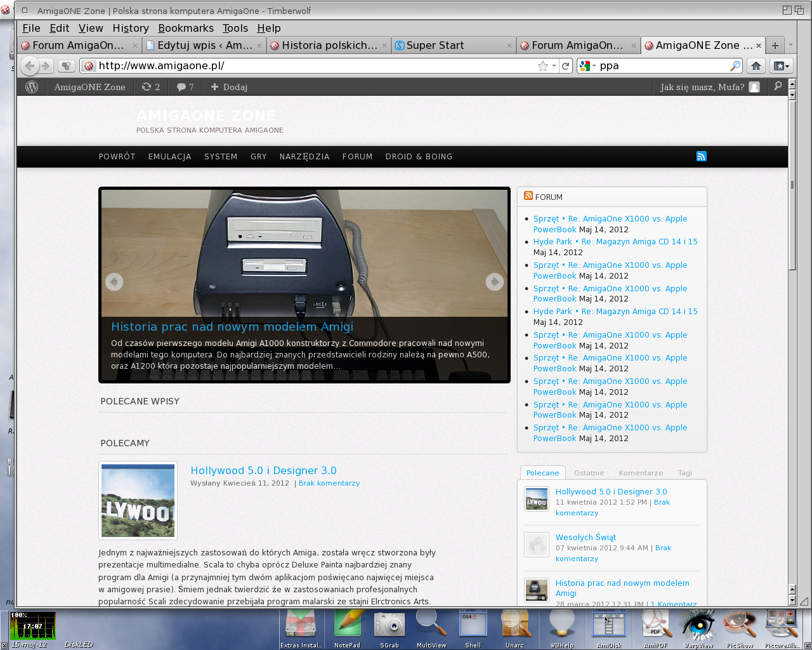The image size is (812, 650).
Task: Open the Bookmarks menu
Action: (186, 28)
